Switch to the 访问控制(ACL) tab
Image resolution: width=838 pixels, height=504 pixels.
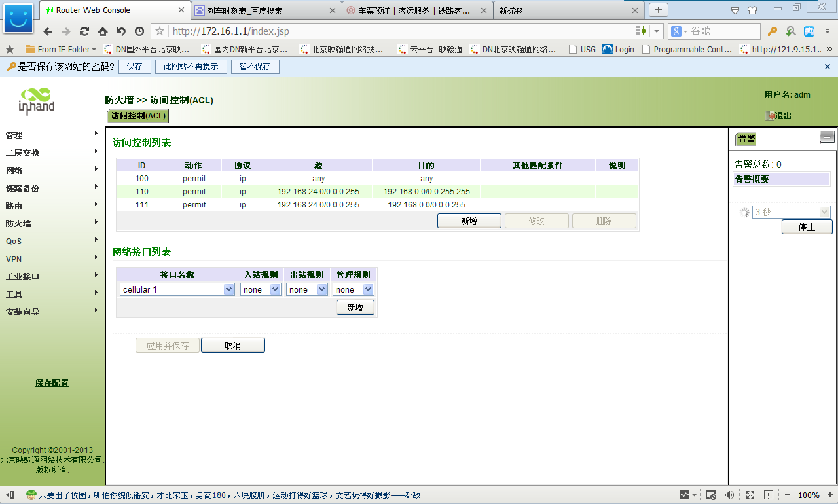pyautogui.click(x=137, y=115)
